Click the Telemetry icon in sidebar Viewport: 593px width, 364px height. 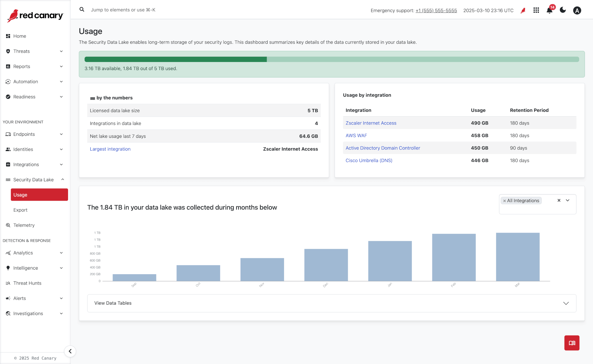click(8, 225)
